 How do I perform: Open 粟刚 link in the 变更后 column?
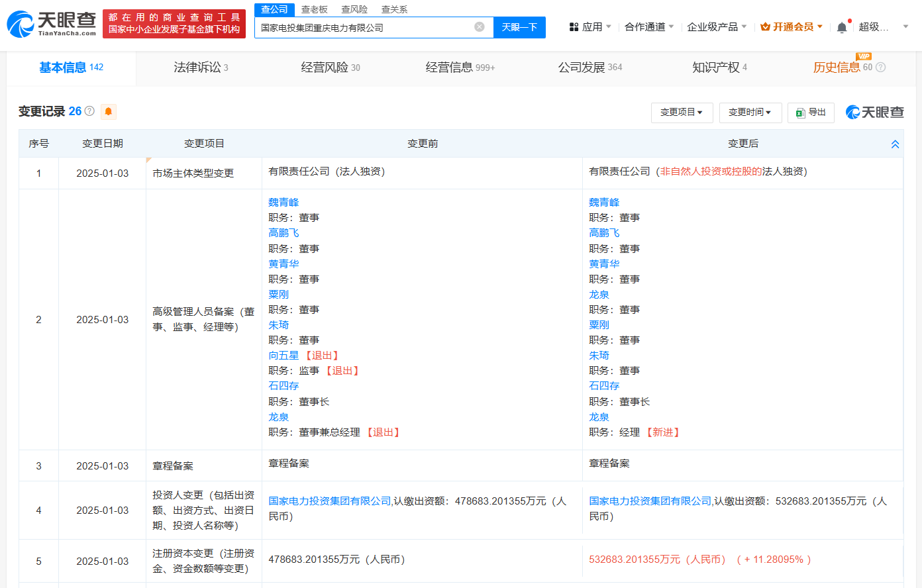point(599,325)
